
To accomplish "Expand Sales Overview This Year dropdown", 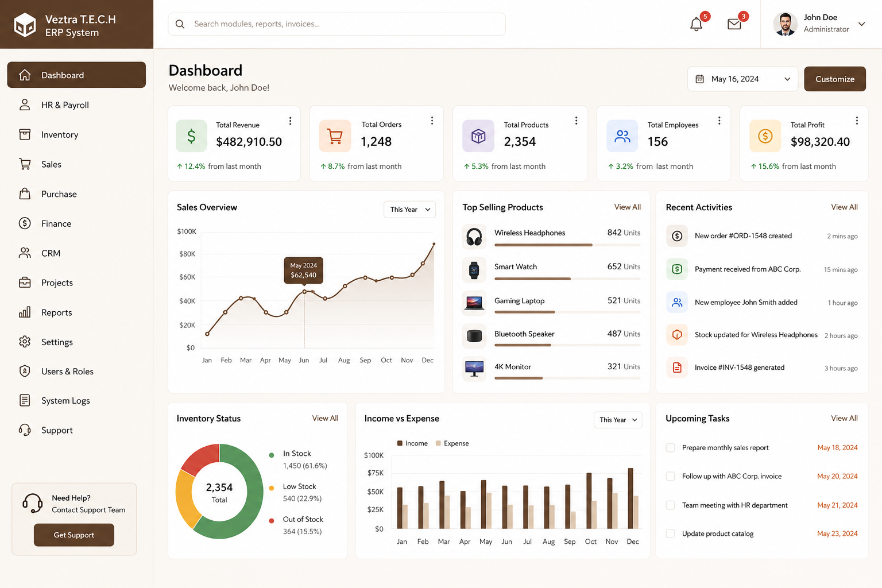I will pos(409,210).
